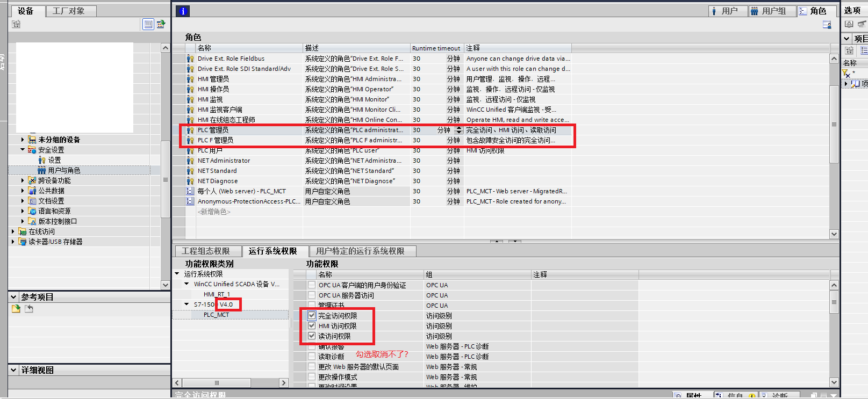The width and height of the screenshot is (868, 399).
Task: Collapse the 安全设置 tree node
Action: point(23,150)
